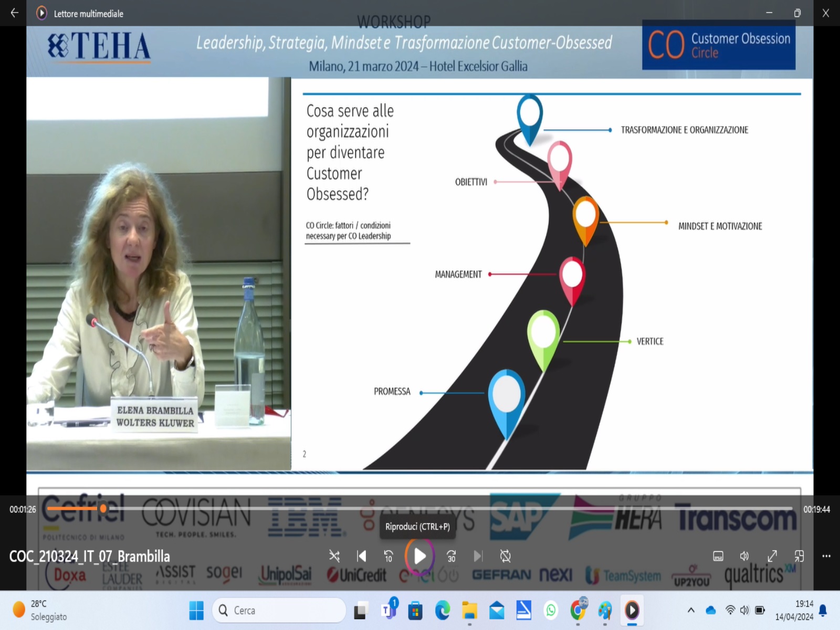Jump to the next track
The image size is (840, 630).
coord(478,556)
